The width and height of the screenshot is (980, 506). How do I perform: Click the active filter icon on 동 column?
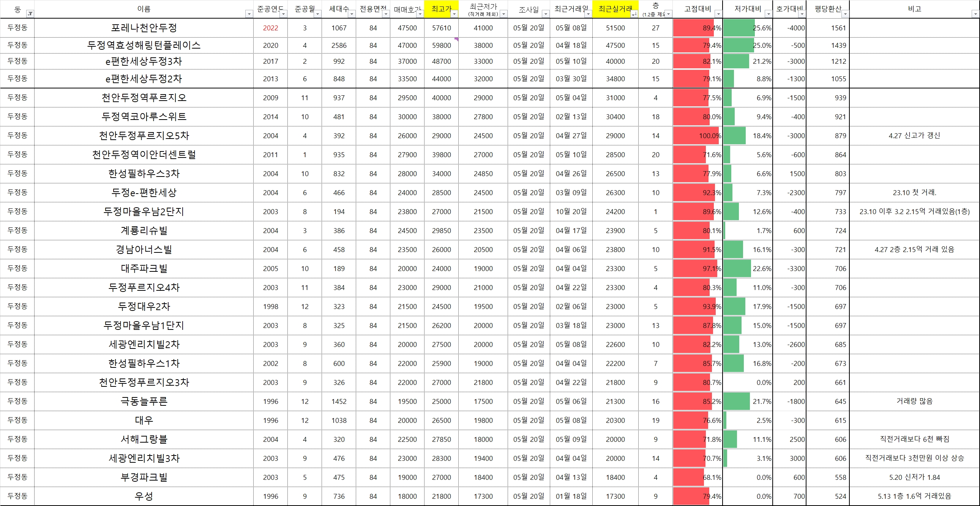[x=30, y=14]
